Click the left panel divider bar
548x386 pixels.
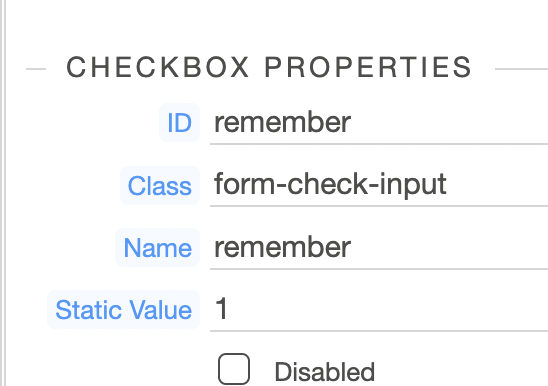[x=3, y=193]
